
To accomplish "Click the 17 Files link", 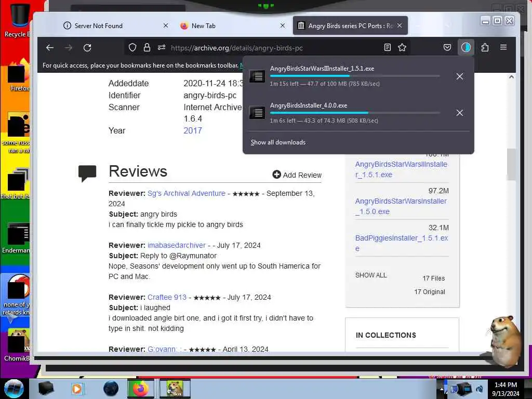I will tap(434, 278).
